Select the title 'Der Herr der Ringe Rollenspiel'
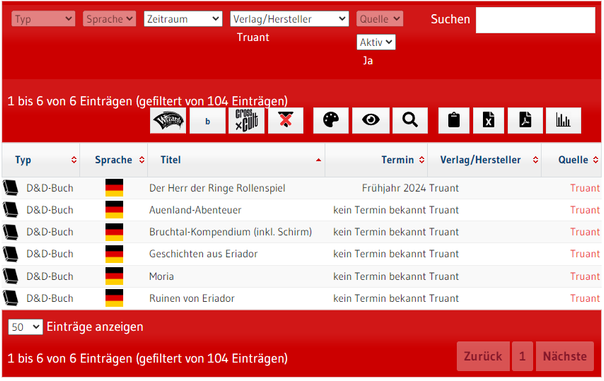Screen dimensions: 604x381 click(217, 188)
